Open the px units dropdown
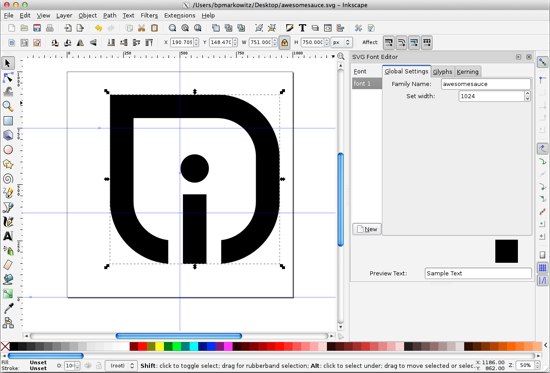The height and width of the screenshot is (373, 550). coord(341,42)
